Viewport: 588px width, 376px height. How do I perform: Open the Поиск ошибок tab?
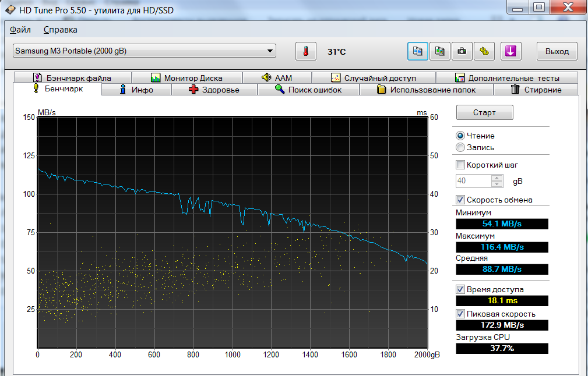click(x=309, y=90)
